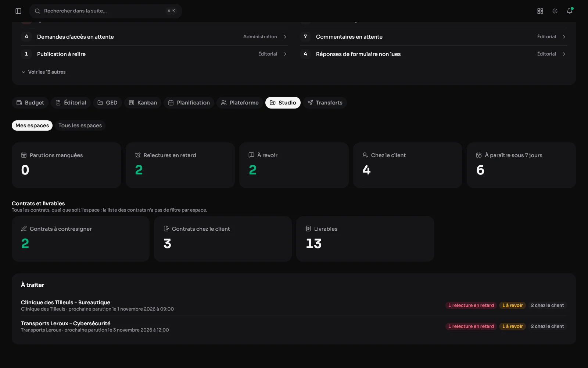The width and height of the screenshot is (588, 368).
Task: Focus the 'Rechercher dans la suite' search field
Action: click(106, 11)
